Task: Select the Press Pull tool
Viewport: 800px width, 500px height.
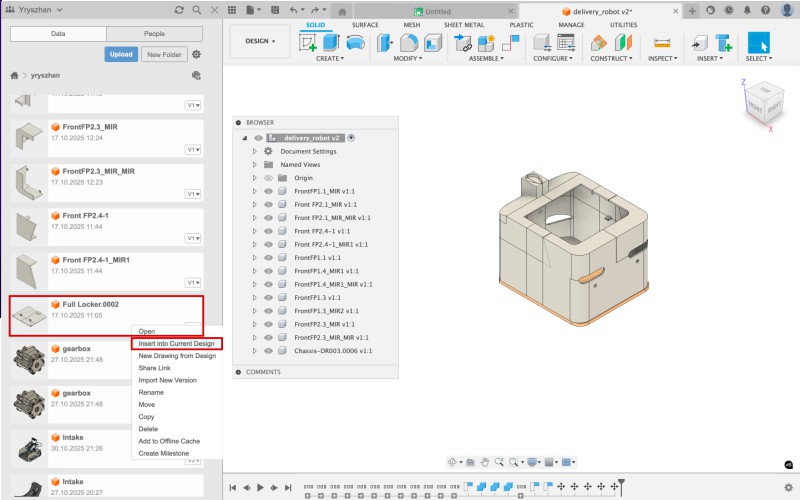Action: click(385, 43)
